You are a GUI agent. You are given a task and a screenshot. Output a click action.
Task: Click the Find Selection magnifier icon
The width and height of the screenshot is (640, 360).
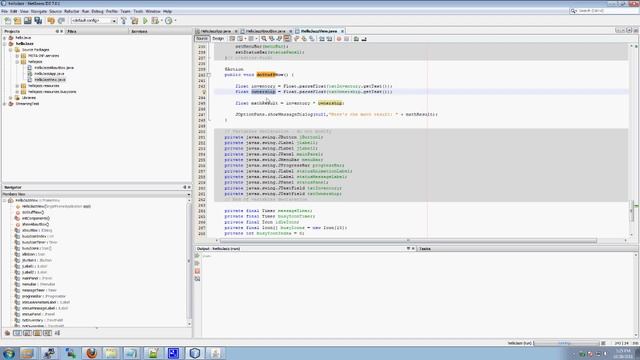pos(264,39)
